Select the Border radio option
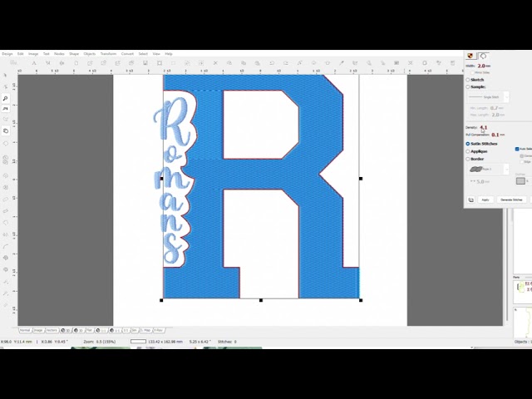 (x=468, y=159)
